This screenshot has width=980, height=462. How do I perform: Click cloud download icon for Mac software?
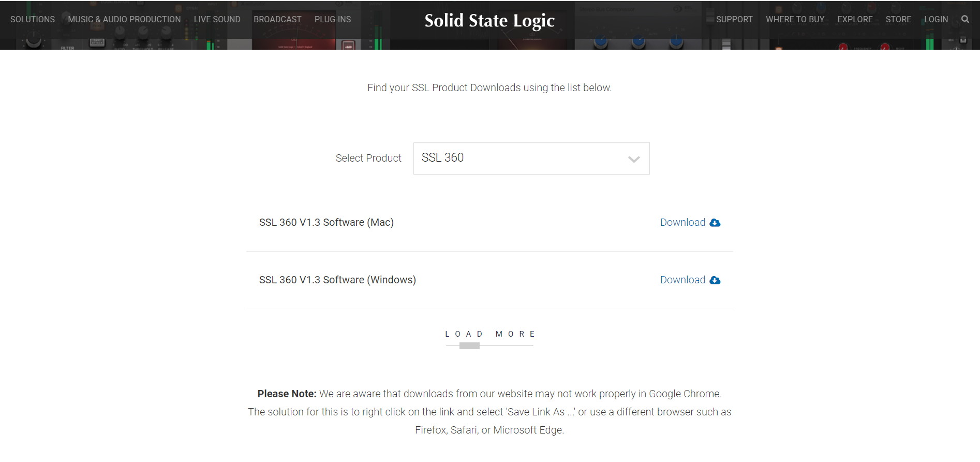click(715, 223)
